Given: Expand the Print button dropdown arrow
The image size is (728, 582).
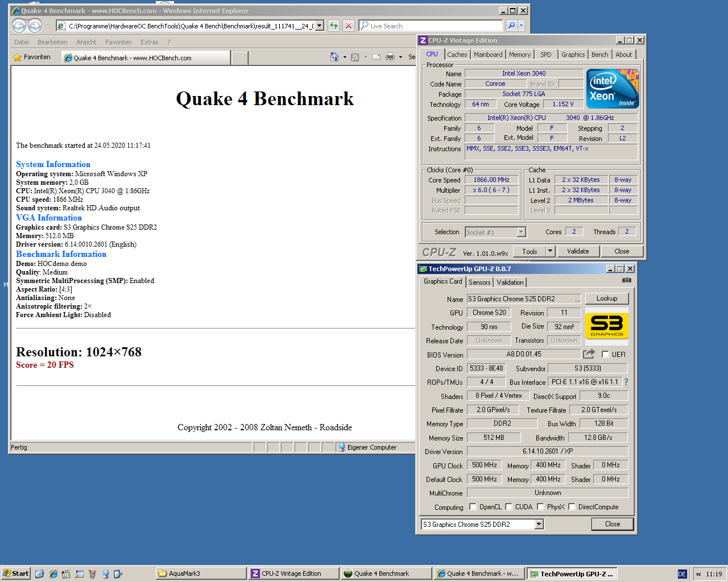Looking at the screenshot, I should (x=400, y=57).
